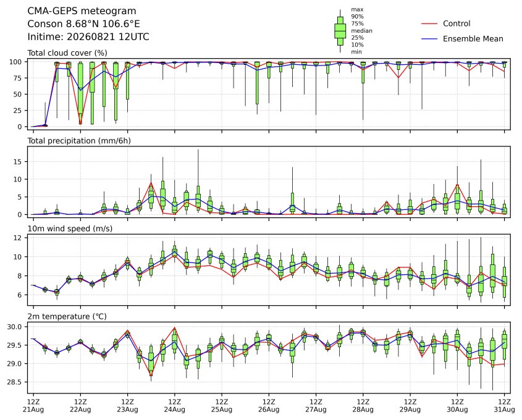Select the Ensemble Mean legend label
The width and height of the screenshot is (522, 420).
(473, 39)
